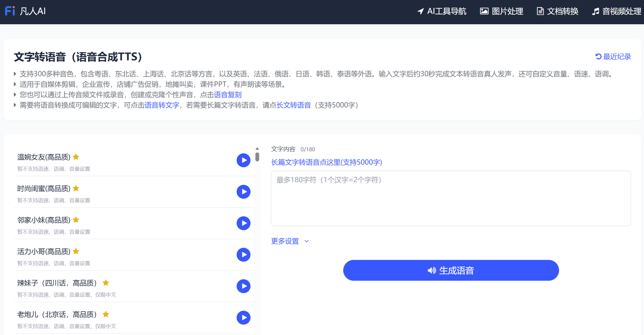Screen dimensions: 644x335
Task: Play the 时尚闺蜜 voice sample
Action: (244, 191)
